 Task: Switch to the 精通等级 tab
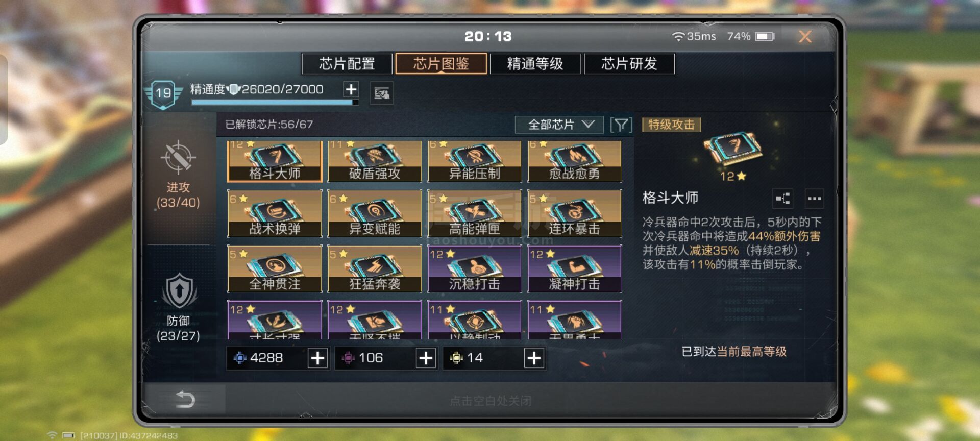point(535,64)
